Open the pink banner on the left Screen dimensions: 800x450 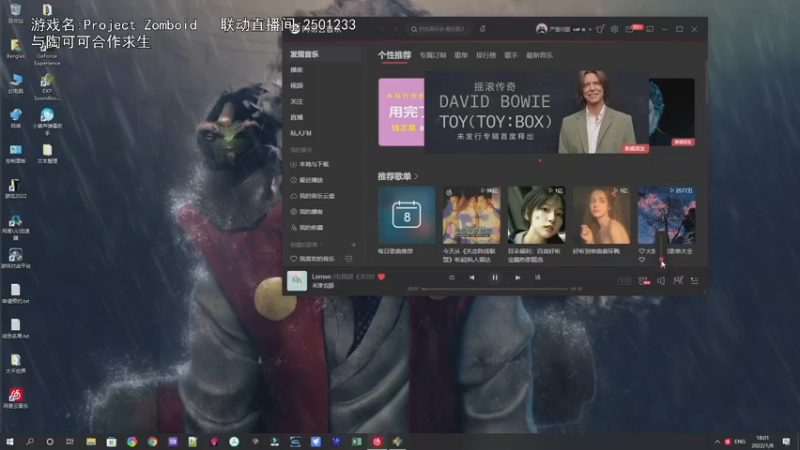click(x=401, y=112)
